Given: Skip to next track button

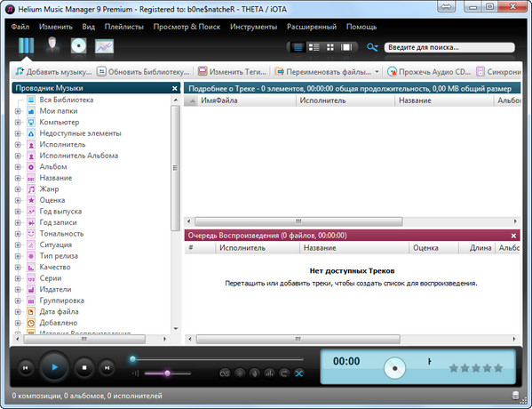Looking at the screenshot, I should [x=107, y=368].
